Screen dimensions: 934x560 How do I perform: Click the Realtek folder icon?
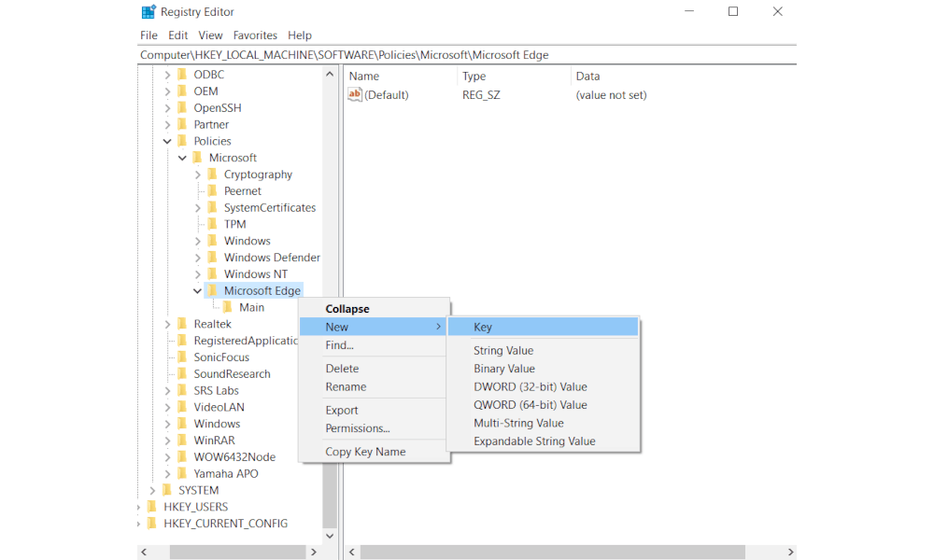pyautogui.click(x=182, y=325)
